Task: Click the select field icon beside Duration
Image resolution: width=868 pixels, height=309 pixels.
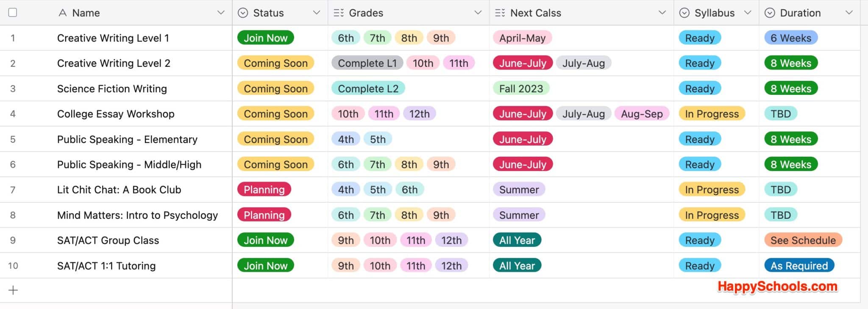Action: tap(770, 13)
